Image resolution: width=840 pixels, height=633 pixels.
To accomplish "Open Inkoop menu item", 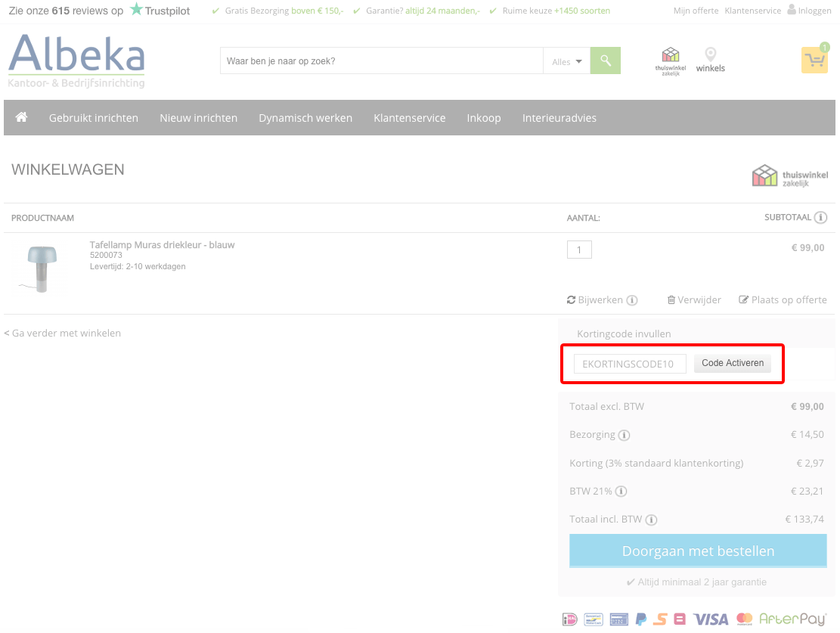I will (x=484, y=118).
